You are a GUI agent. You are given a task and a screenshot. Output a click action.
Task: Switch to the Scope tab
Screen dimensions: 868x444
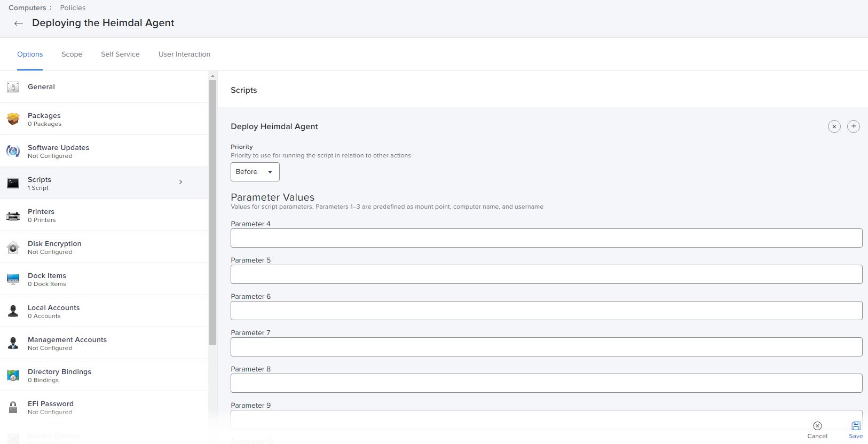click(x=72, y=54)
